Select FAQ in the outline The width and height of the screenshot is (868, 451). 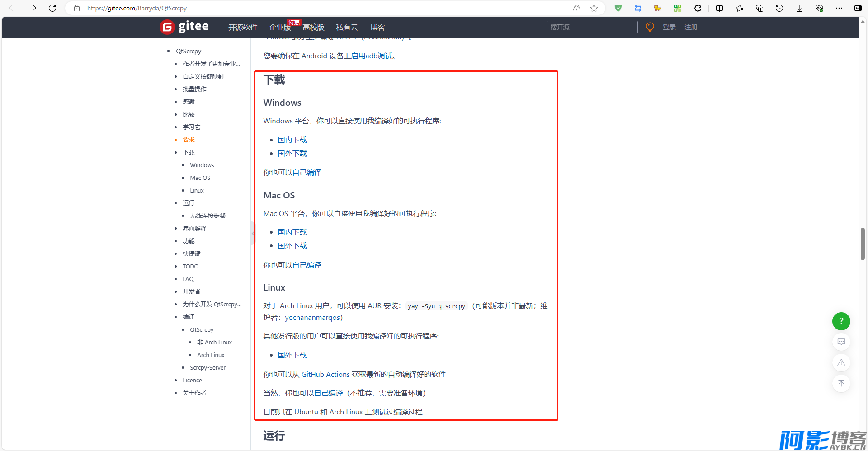pos(188,279)
